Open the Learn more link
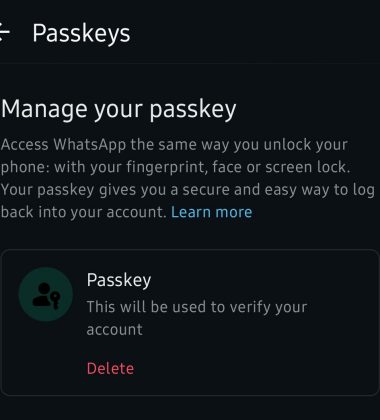This screenshot has width=380, height=420. point(212,212)
